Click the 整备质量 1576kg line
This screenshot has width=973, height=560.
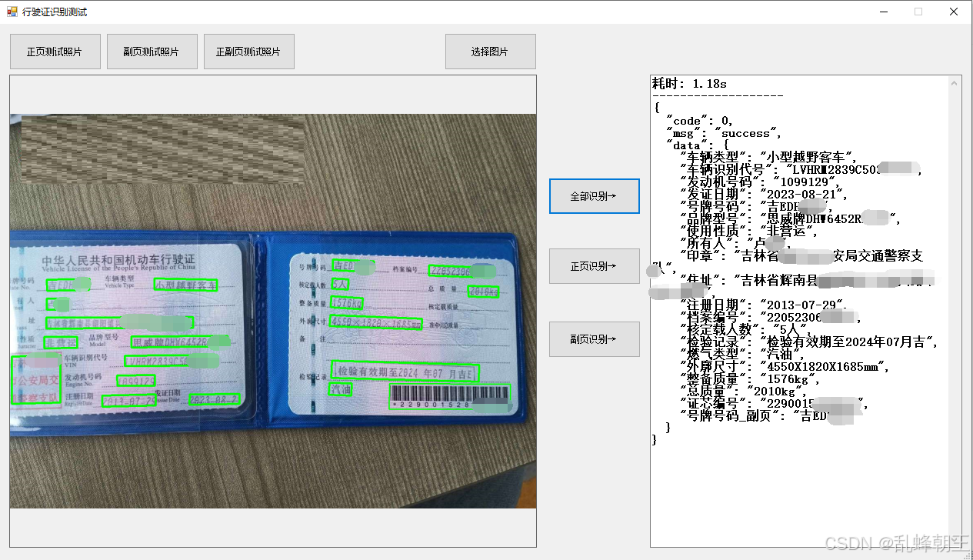(750, 378)
